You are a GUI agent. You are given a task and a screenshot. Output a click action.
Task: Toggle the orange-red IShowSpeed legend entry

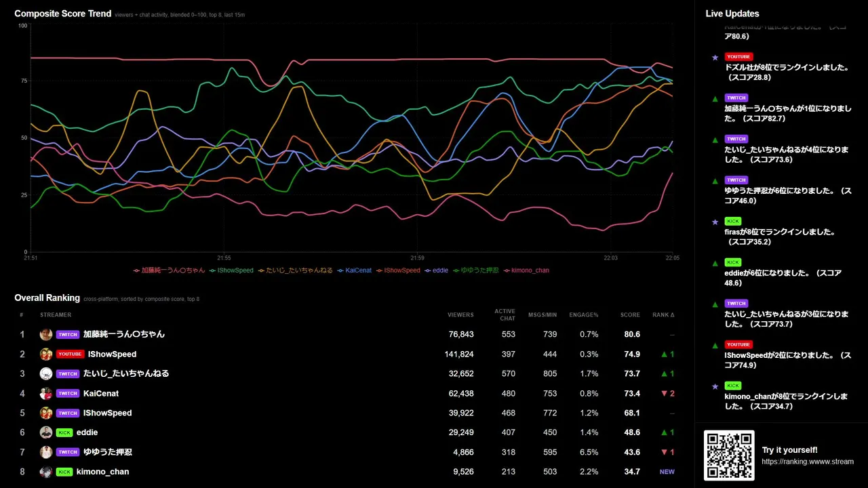(x=398, y=270)
